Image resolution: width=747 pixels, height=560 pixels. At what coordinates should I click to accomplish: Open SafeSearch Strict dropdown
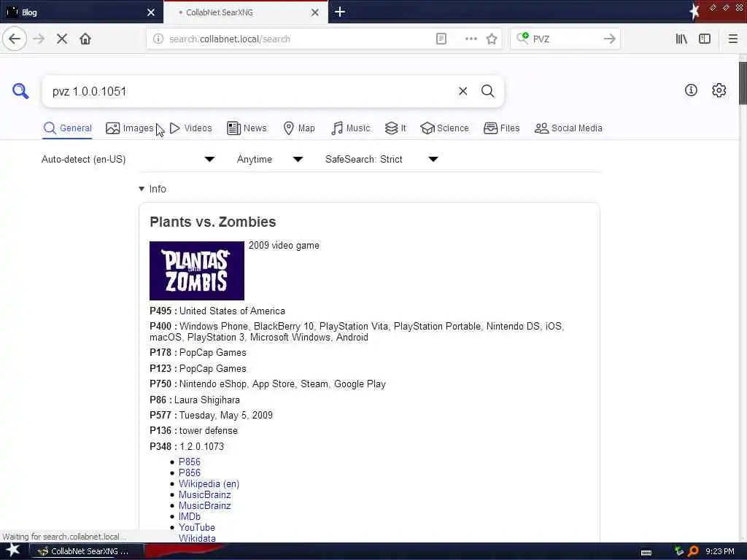[x=382, y=159]
